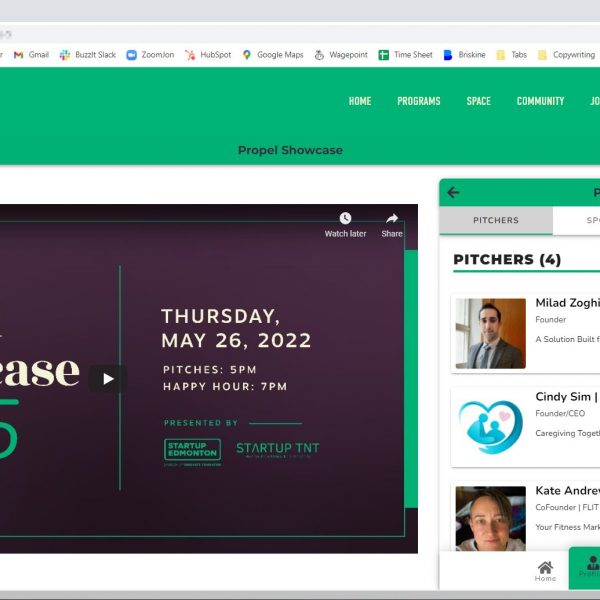Viewport: 600px width, 600px height.
Task: Click the PITCHERS (4) heading
Action: [507, 260]
